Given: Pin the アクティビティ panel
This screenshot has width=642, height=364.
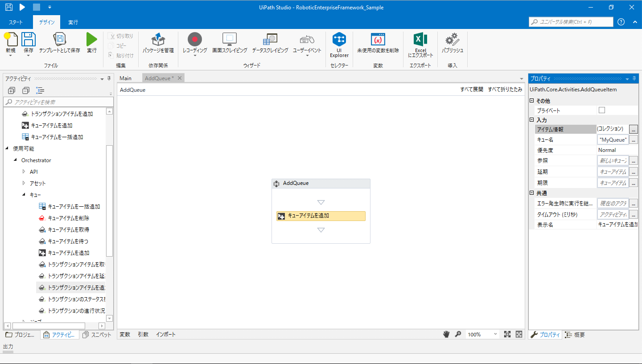Looking at the screenshot, I should (109, 78).
